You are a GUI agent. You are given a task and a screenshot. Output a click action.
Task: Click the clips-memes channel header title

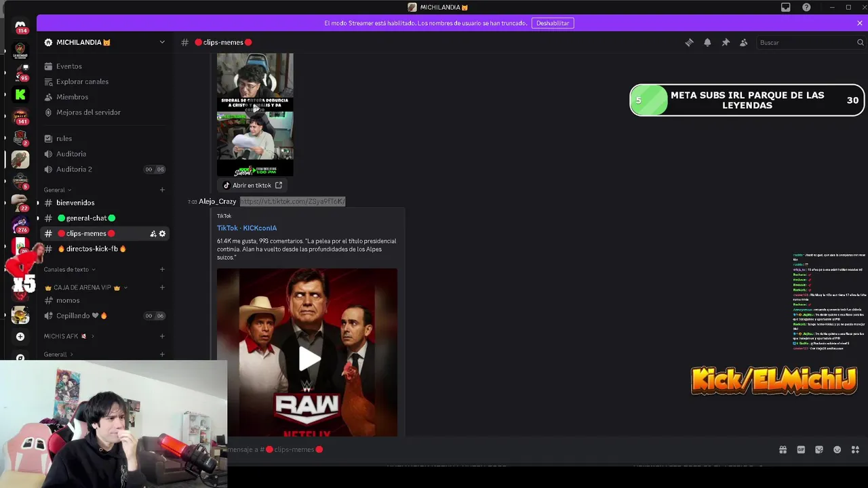click(223, 43)
